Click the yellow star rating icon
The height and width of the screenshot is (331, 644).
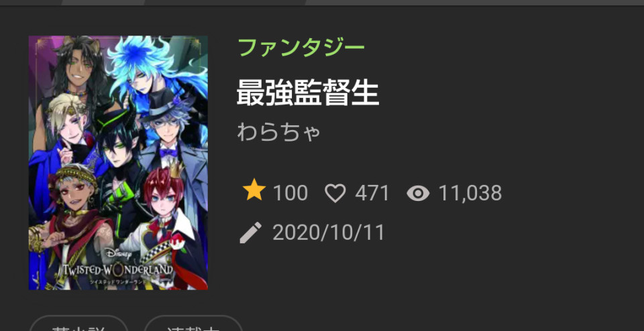[254, 190]
